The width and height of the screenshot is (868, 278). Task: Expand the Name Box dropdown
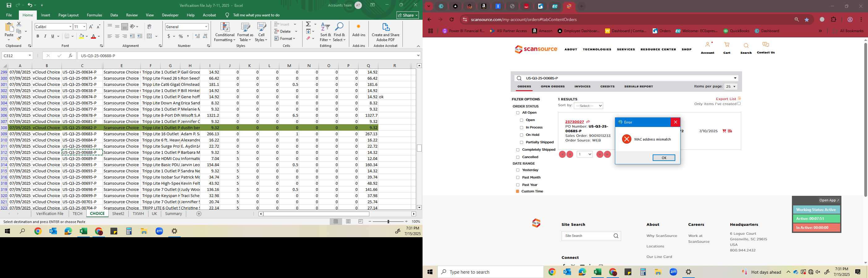pos(30,56)
